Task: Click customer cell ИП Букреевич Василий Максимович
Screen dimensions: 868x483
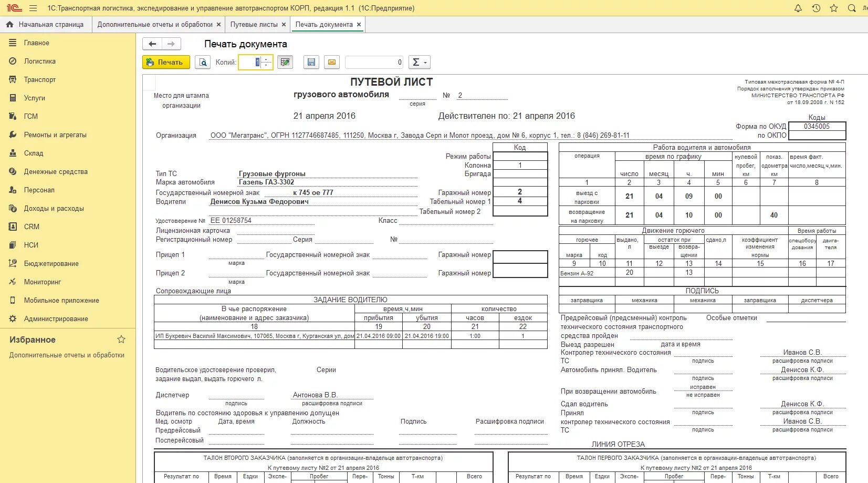Action: (255, 336)
